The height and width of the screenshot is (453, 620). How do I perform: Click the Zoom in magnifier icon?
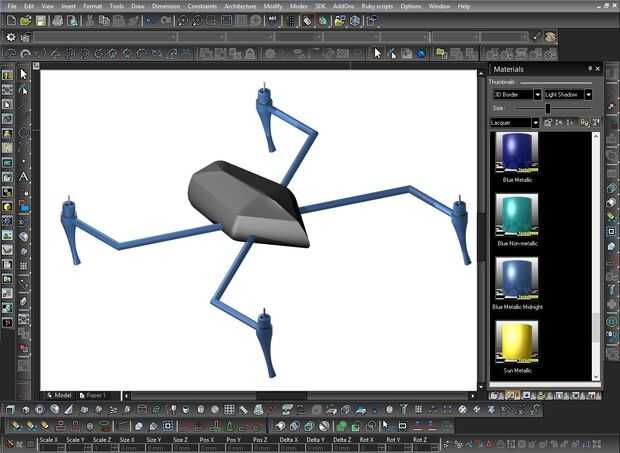point(182,21)
